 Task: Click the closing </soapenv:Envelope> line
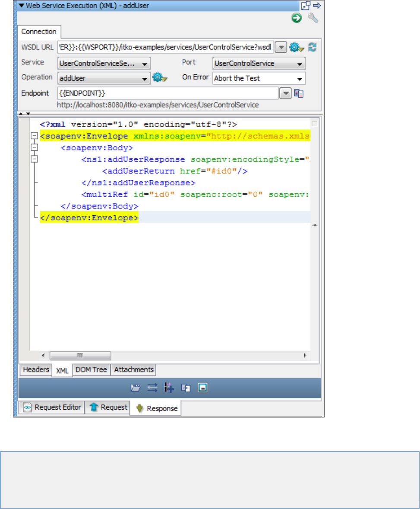(x=89, y=218)
